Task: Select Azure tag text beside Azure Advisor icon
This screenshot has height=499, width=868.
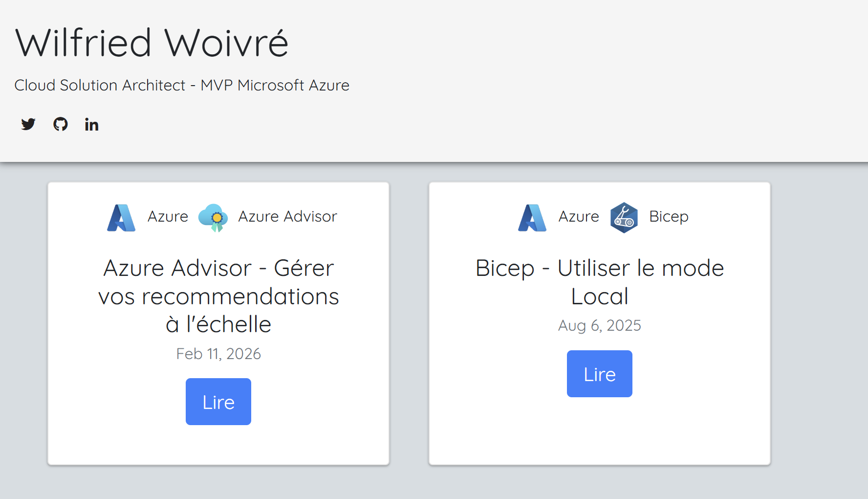Action: (x=168, y=216)
